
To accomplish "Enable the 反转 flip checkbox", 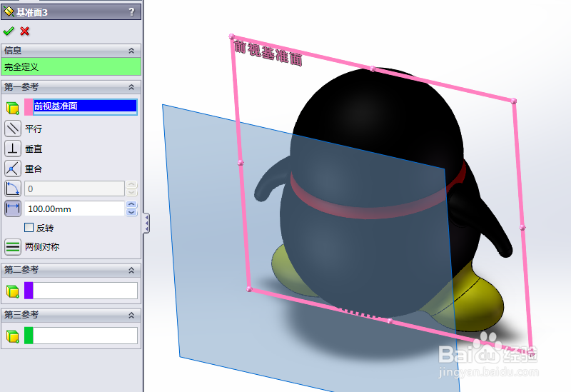I will [29, 228].
